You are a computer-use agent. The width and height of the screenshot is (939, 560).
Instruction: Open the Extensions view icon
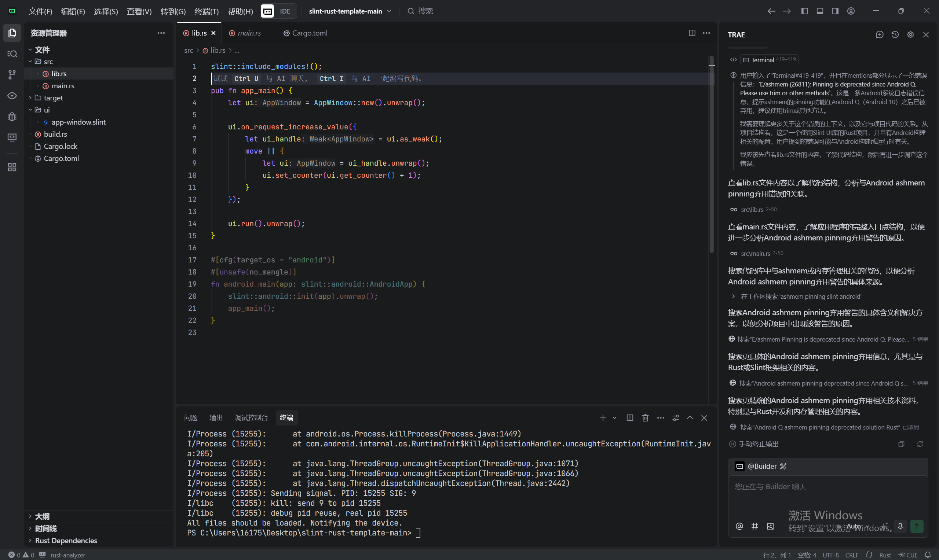tap(12, 167)
